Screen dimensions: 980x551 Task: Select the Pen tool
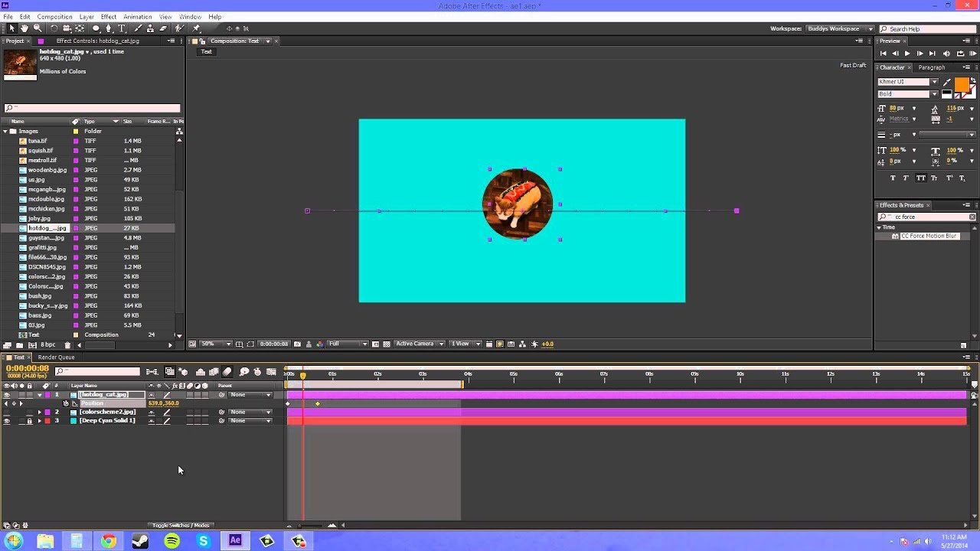point(110,28)
